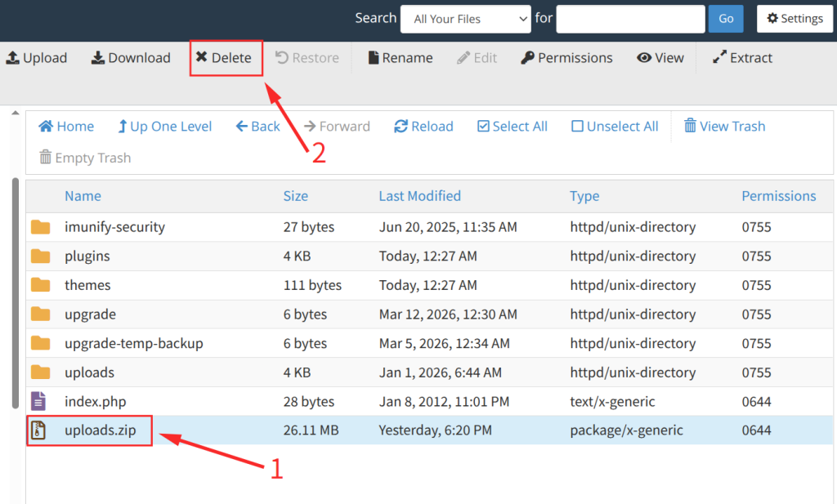Rename the selected file
837x504 pixels.
coord(400,58)
